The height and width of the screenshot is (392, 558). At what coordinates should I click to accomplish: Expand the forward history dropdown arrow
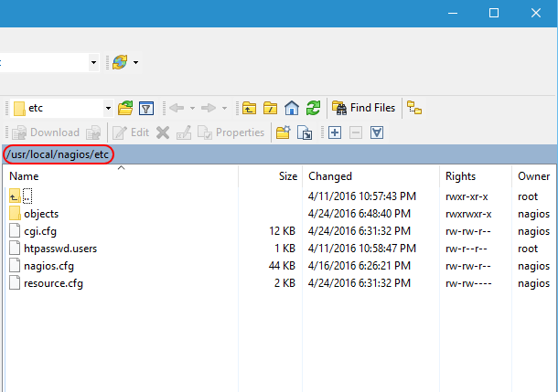click(224, 108)
